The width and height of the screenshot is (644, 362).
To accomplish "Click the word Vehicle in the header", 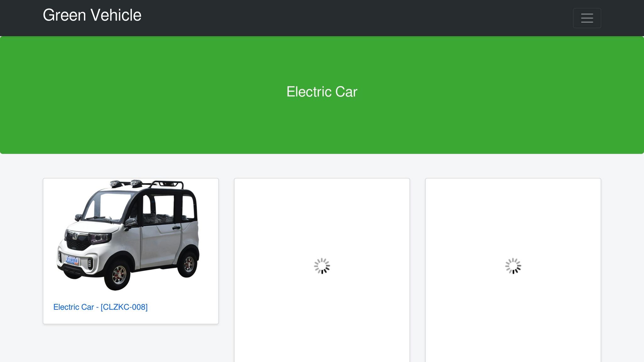I will (116, 15).
